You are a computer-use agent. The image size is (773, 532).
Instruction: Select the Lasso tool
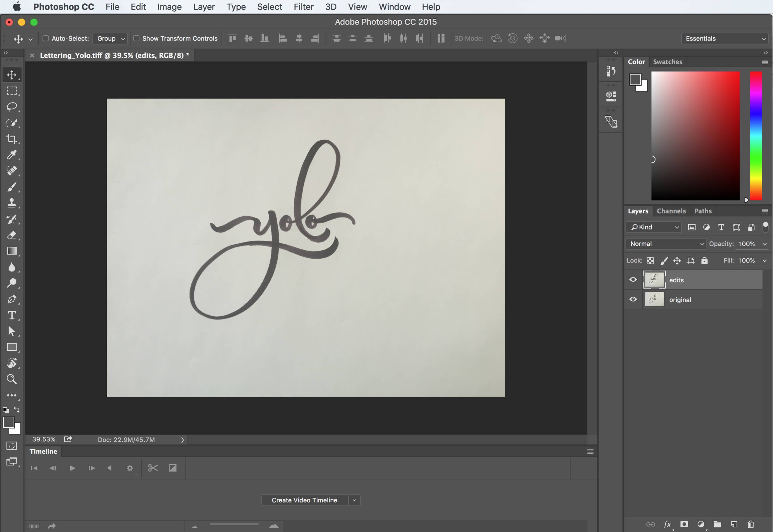(x=12, y=107)
